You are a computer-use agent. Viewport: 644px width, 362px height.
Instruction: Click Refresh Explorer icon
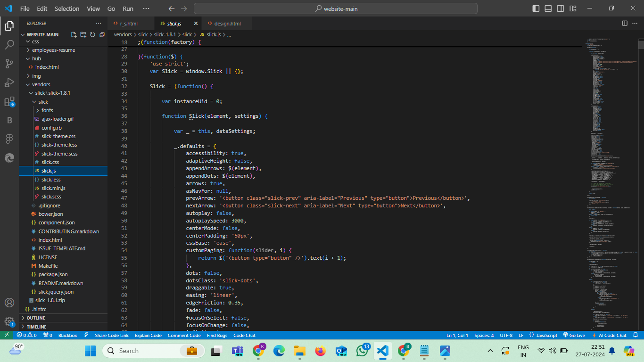92,35
